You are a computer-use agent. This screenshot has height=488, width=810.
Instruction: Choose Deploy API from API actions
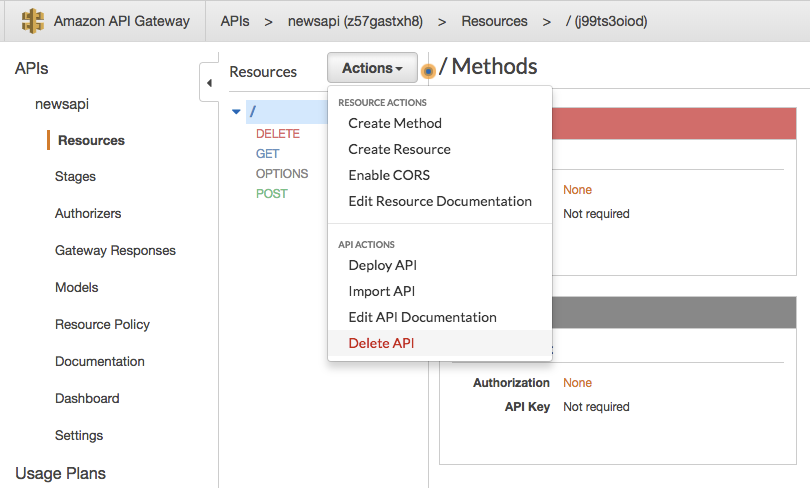click(x=383, y=265)
